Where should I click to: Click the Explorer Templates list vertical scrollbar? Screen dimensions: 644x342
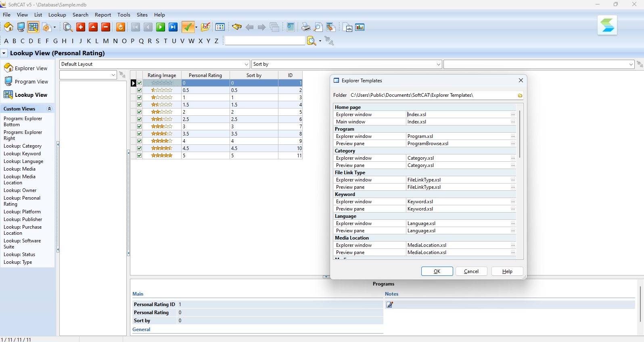tap(520, 133)
